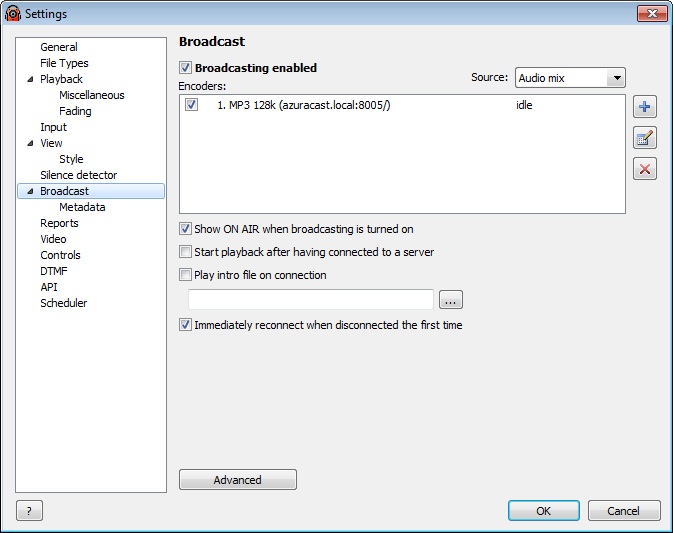Go to the Input settings page
The image size is (673, 533).
click(54, 127)
